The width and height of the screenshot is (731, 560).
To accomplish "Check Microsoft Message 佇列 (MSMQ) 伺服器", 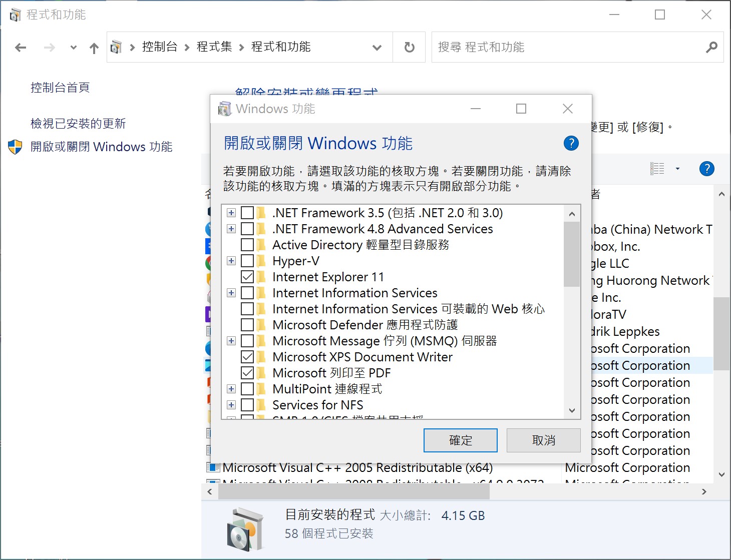I will tap(247, 341).
